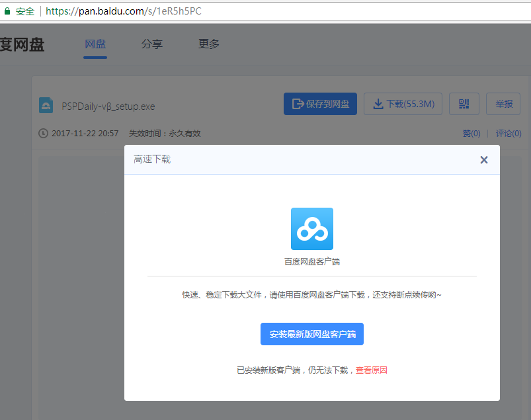Viewport: 531px width, 420px height.
Task: Open the QR code button
Action: pos(464,104)
